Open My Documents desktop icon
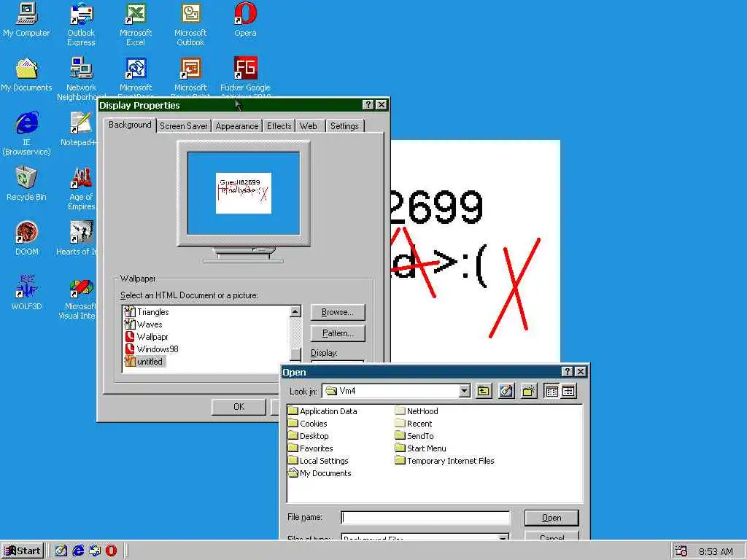747x560 pixels. pyautogui.click(x=26, y=75)
